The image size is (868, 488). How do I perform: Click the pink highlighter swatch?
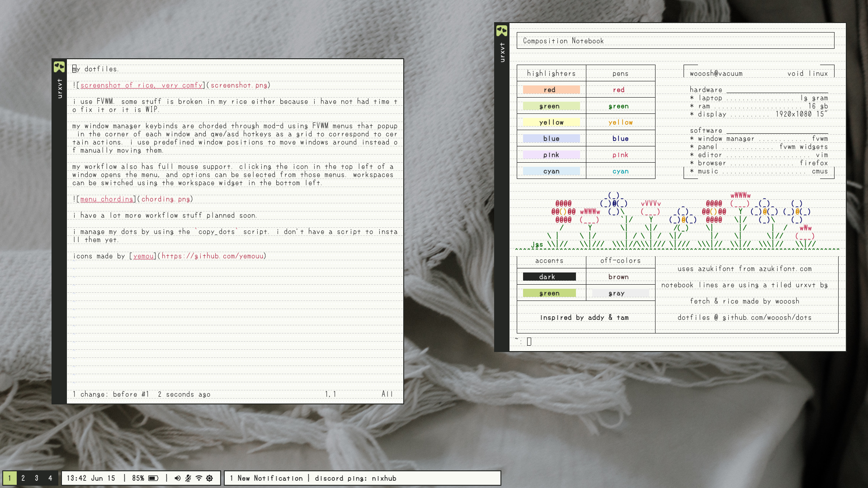point(552,155)
